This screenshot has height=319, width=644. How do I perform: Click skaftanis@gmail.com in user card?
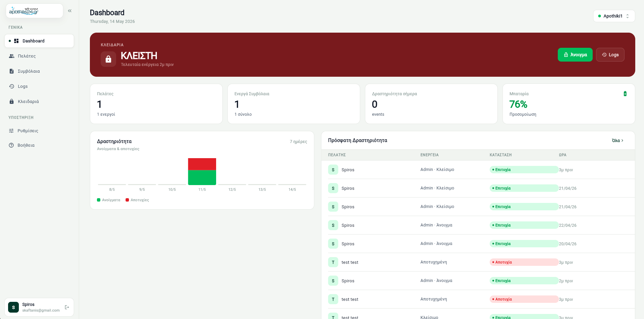tap(41, 310)
